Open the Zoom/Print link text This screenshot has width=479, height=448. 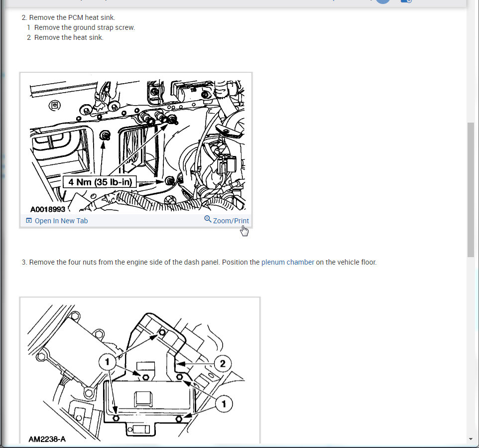pos(231,221)
